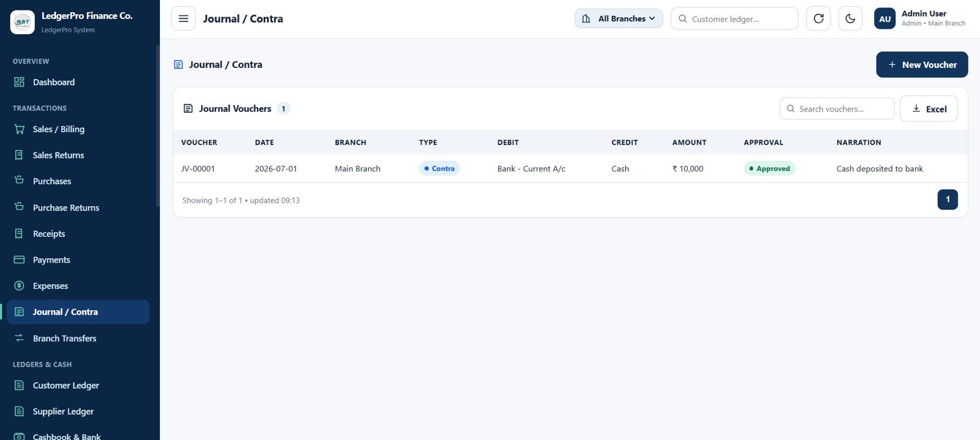This screenshot has width=980, height=440.
Task: Click the Customer Ledger document icon
Action: [19, 386]
